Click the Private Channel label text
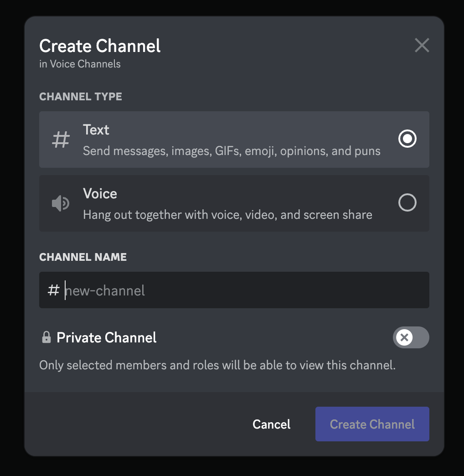This screenshot has height=476, width=464. tap(107, 337)
